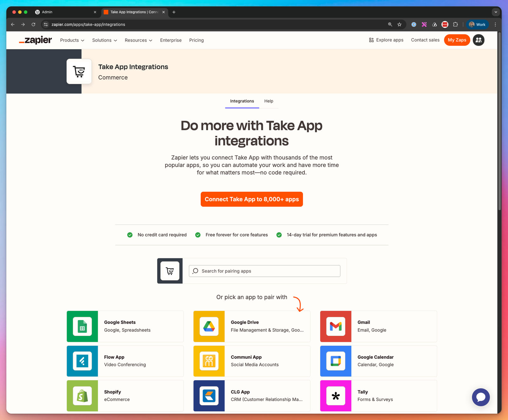Open the Work profile menu

click(478, 24)
